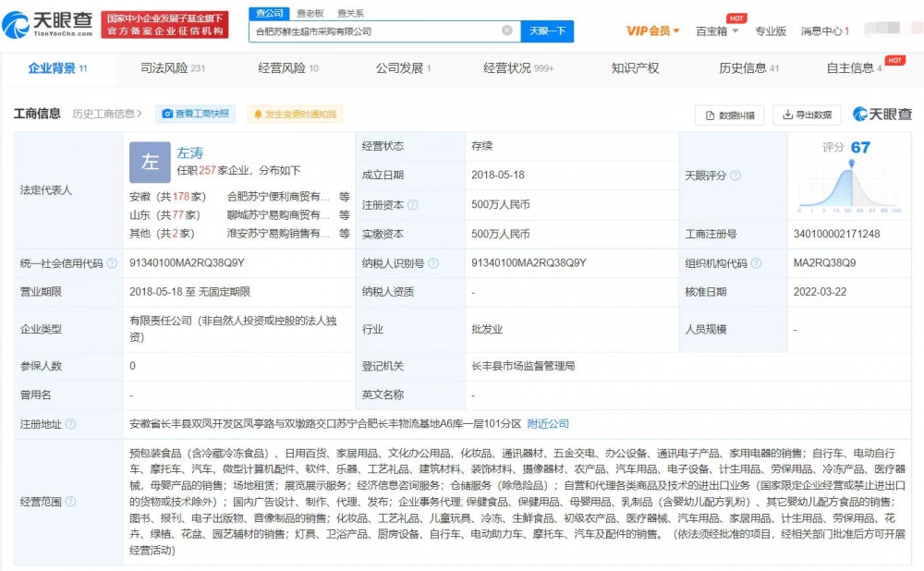Open the 专业版 link

click(x=771, y=31)
